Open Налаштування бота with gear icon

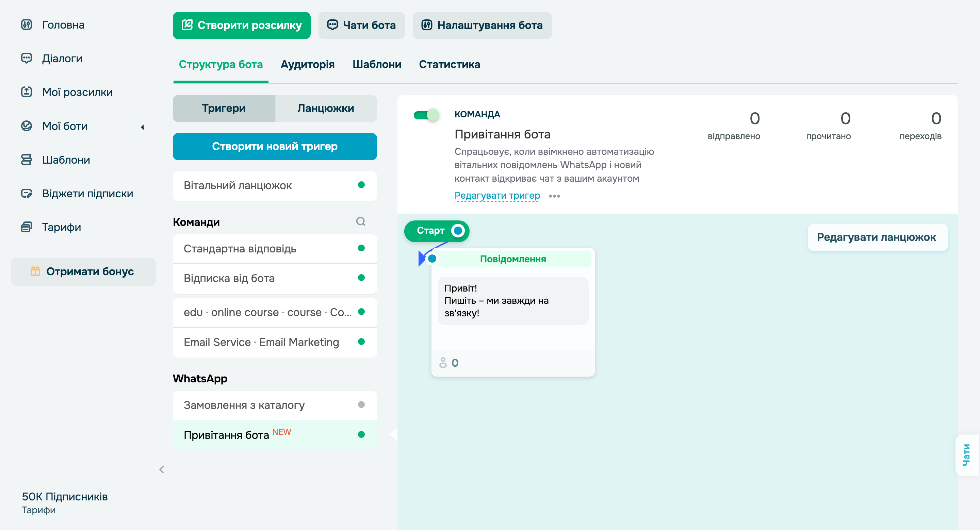pyautogui.click(x=482, y=26)
